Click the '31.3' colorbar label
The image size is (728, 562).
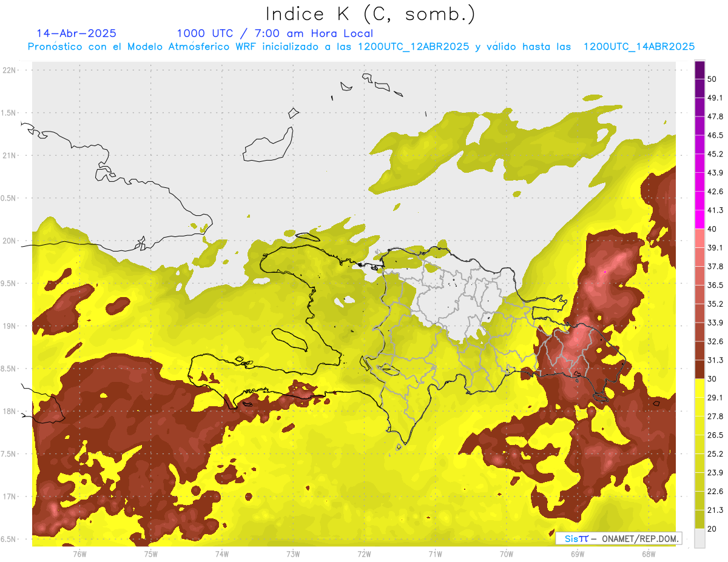coord(715,360)
